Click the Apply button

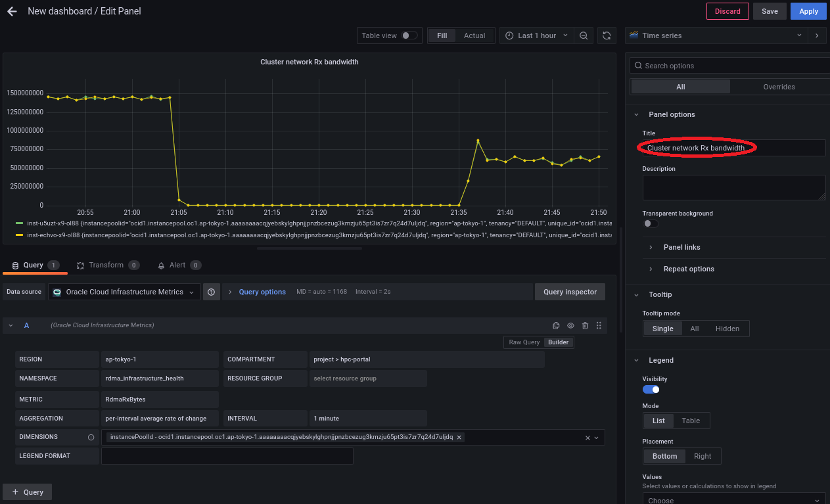click(808, 11)
